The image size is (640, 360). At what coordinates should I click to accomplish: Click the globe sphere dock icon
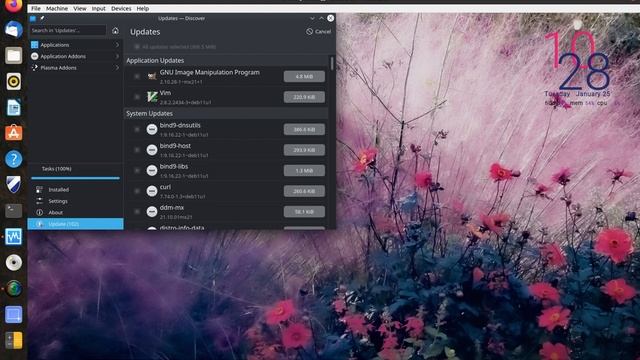click(x=13, y=289)
